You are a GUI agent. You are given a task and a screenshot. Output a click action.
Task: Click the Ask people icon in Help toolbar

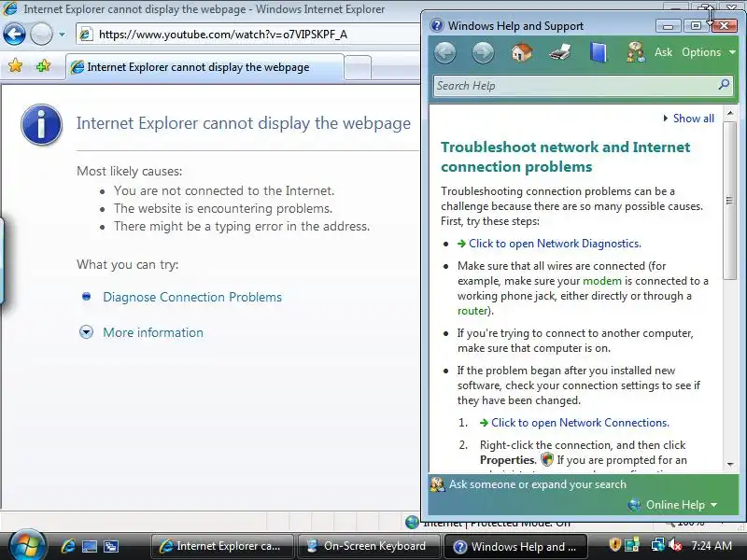tap(636, 52)
